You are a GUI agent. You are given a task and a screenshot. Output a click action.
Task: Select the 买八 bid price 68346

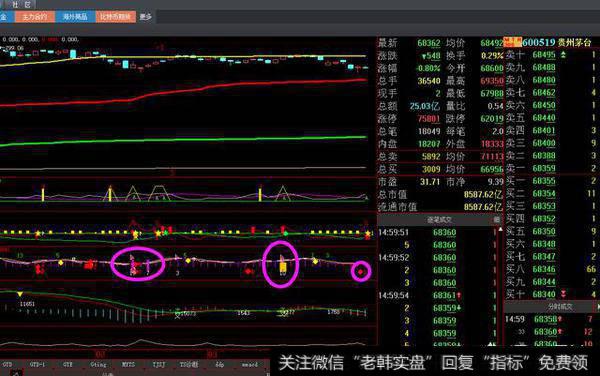point(544,269)
